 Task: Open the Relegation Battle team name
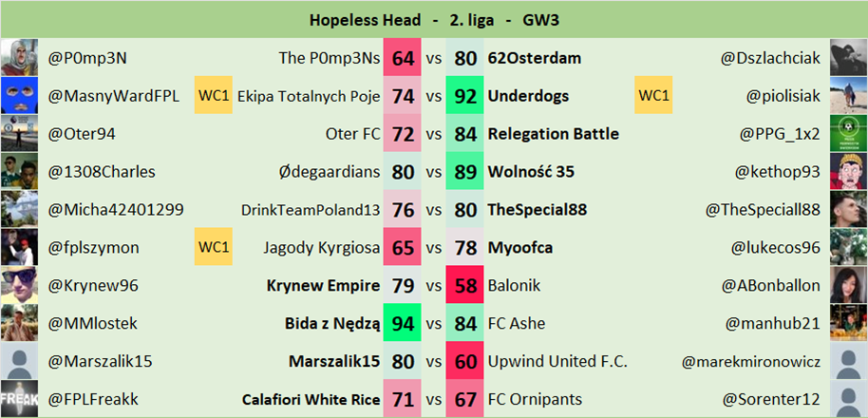click(x=554, y=134)
